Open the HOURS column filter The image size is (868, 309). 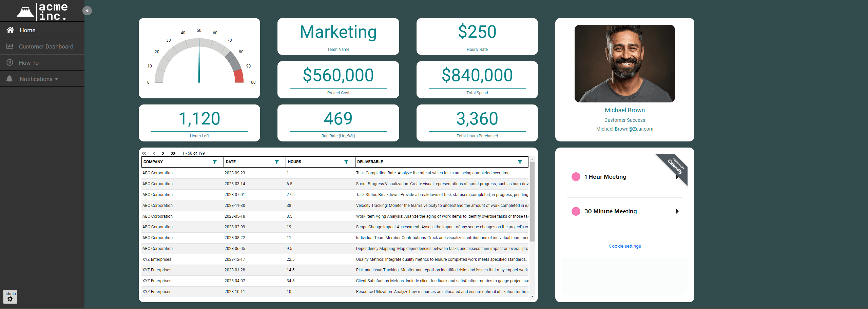[x=346, y=162]
